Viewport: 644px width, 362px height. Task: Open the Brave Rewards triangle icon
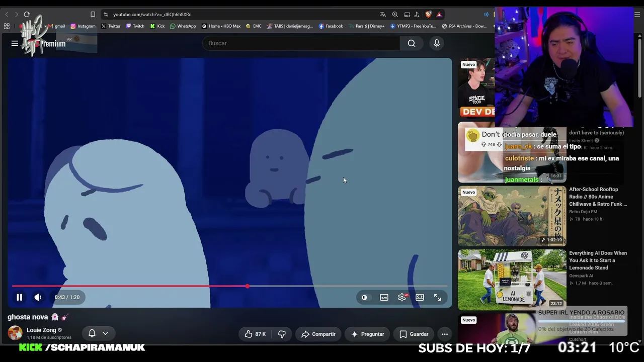439,15
